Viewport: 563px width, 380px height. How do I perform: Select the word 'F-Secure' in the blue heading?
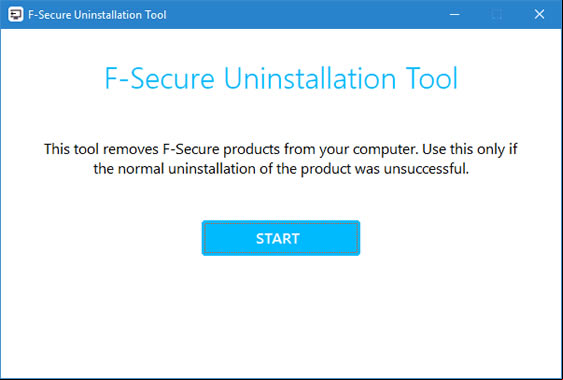pyautogui.click(x=159, y=78)
